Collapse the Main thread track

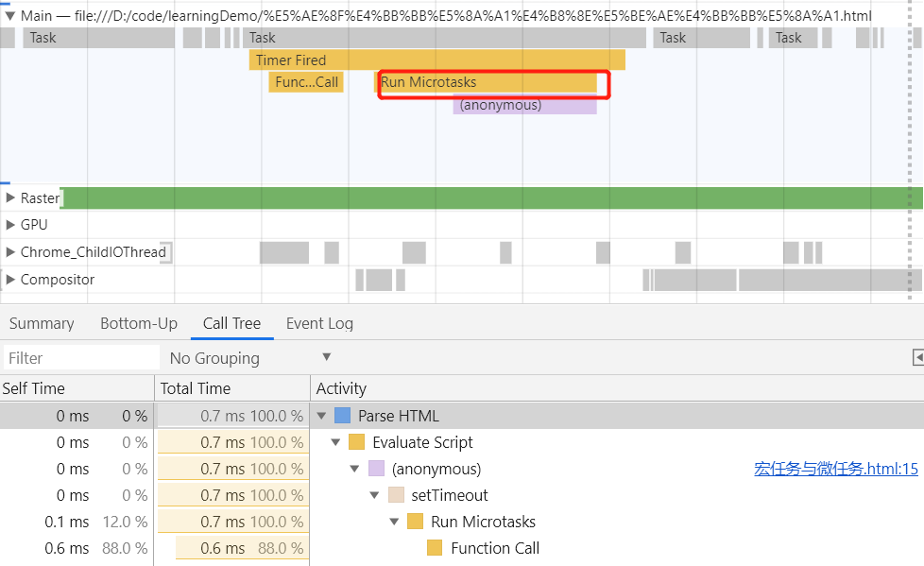(9, 16)
